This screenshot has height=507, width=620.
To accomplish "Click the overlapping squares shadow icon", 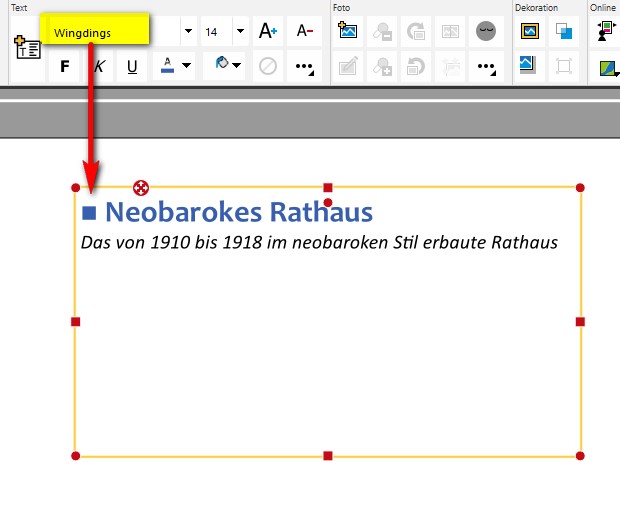I will pyautogui.click(x=565, y=31).
